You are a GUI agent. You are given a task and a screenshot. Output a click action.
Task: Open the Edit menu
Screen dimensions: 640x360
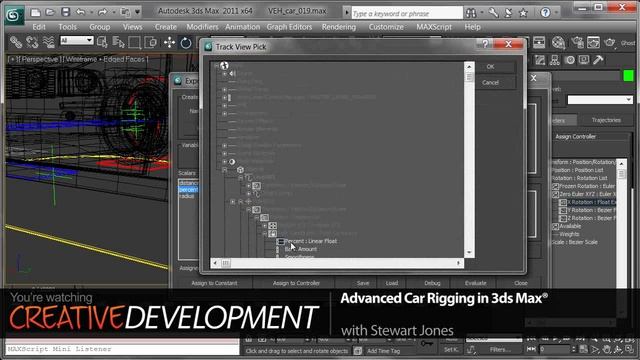coord(39,27)
